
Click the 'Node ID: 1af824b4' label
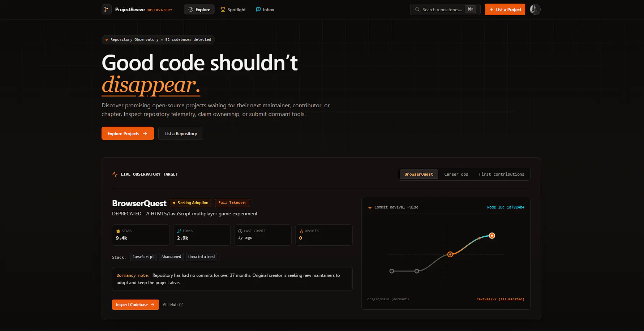tap(506, 207)
